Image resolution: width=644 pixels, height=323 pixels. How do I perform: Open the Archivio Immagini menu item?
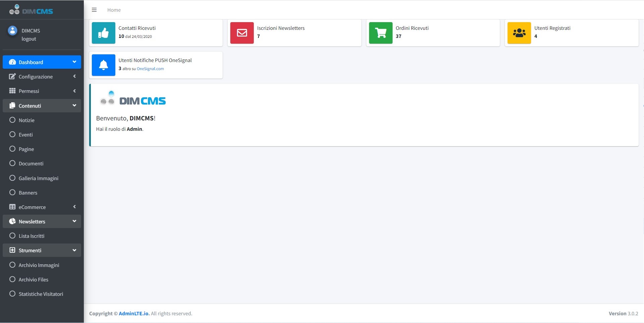(42, 265)
